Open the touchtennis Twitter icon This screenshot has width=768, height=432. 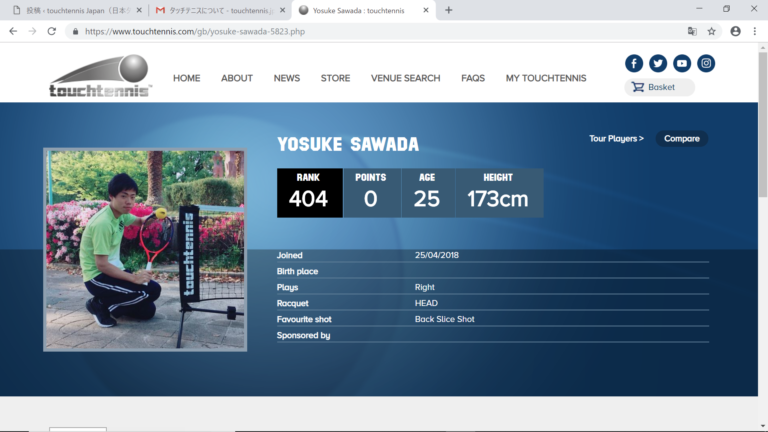658,63
